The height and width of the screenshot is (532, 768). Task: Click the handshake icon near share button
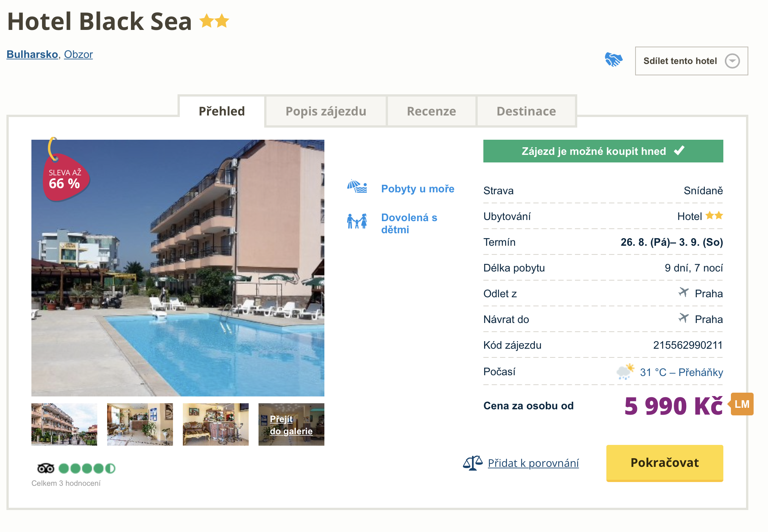(x=613, y=60)
